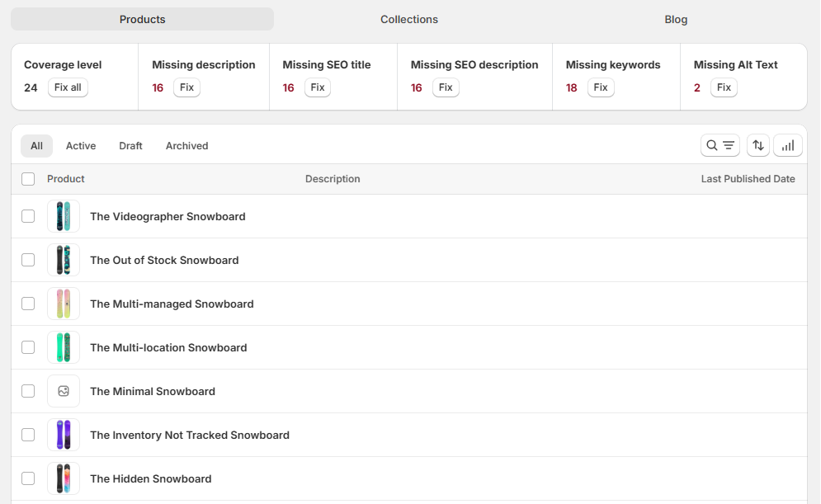This screenshot has height=504, width=821.
Task: Open search and filter control
Action: pyautogui.click(x=720, y=145)
